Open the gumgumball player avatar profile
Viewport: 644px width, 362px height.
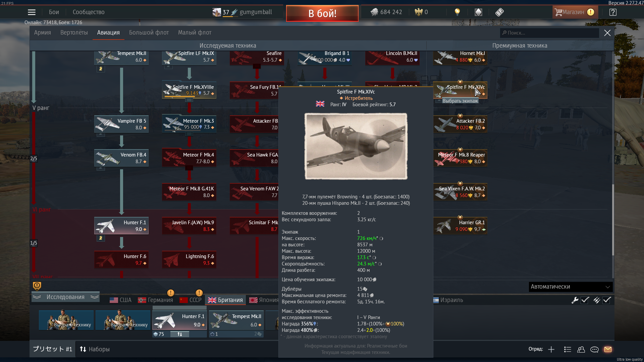(217, 12)
